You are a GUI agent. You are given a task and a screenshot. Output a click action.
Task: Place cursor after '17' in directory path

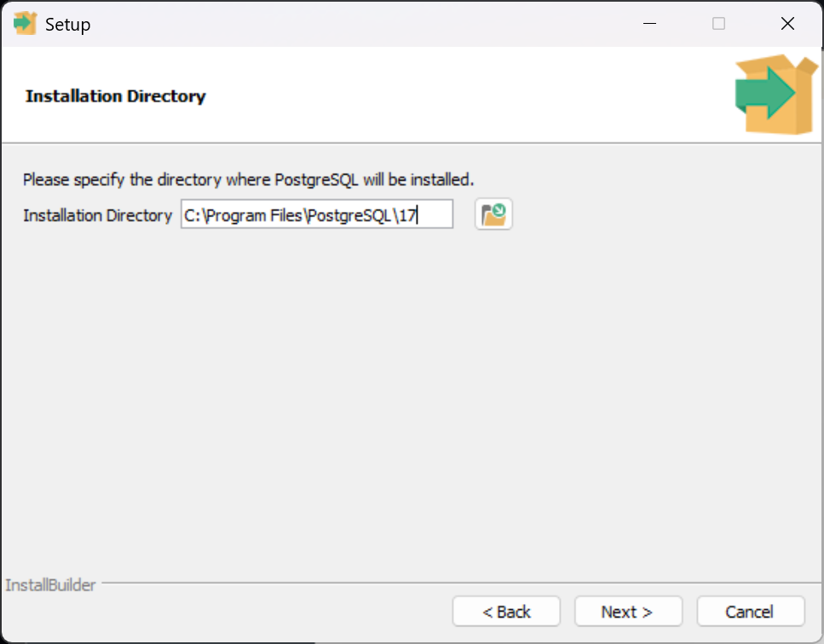418,216
